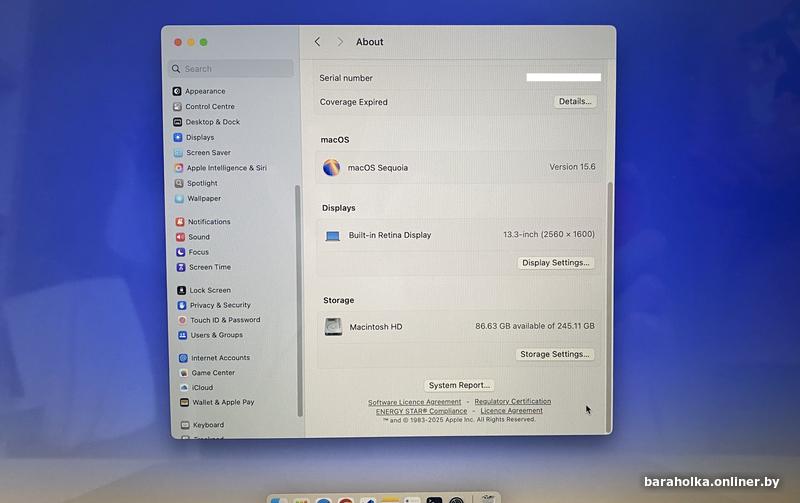Click the Version 15.6 text
Viewport: 800px width, 503px height.
coord(572,167)
